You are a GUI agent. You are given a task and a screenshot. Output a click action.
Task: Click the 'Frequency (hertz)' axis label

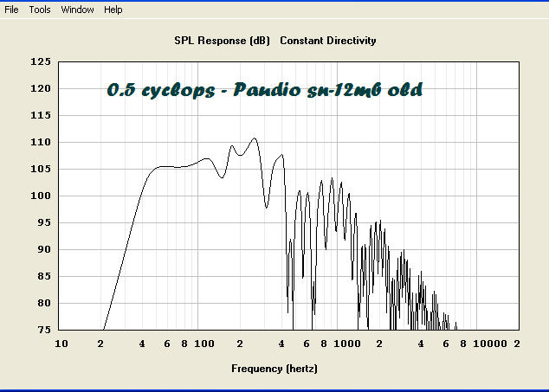tap(274, 369)
